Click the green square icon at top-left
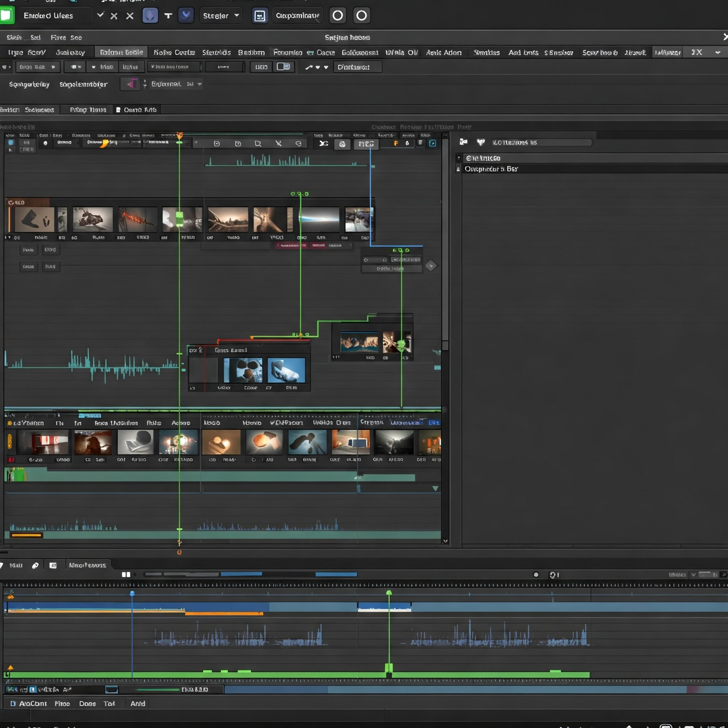 [x=6, y=15]
